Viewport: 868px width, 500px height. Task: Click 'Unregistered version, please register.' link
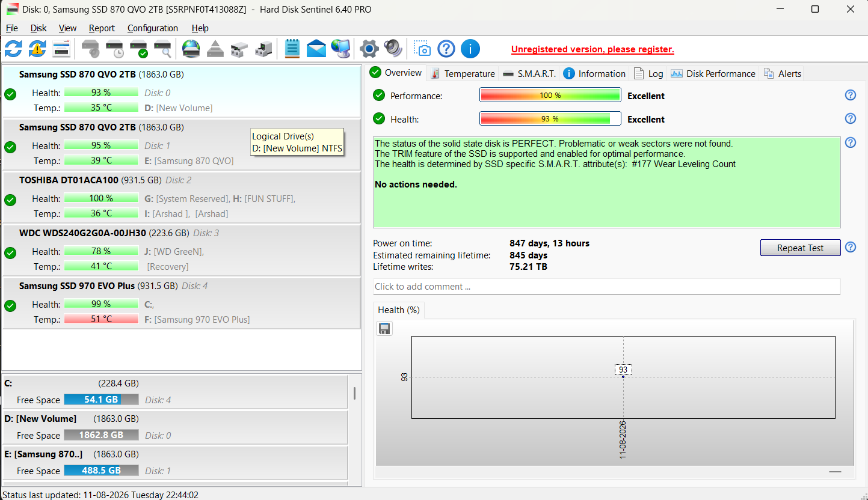click(593, 49)
